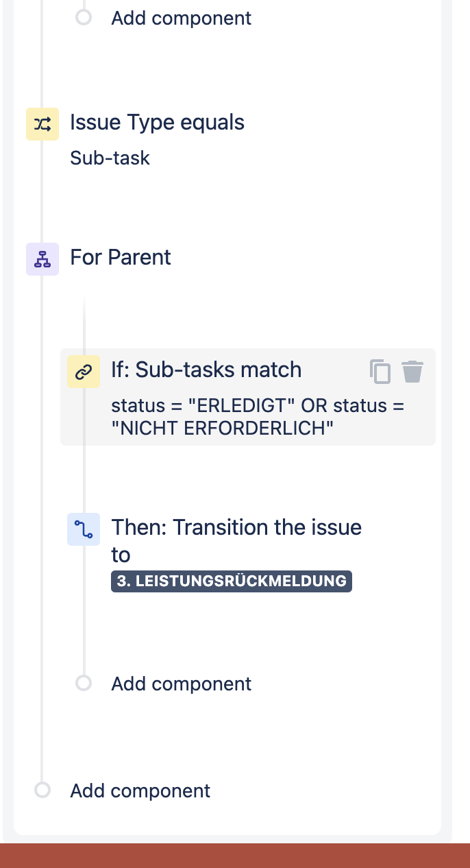Click Add component at the rule's bottom
This screenshot has width=470, height=868.
(x=140, y=790)
